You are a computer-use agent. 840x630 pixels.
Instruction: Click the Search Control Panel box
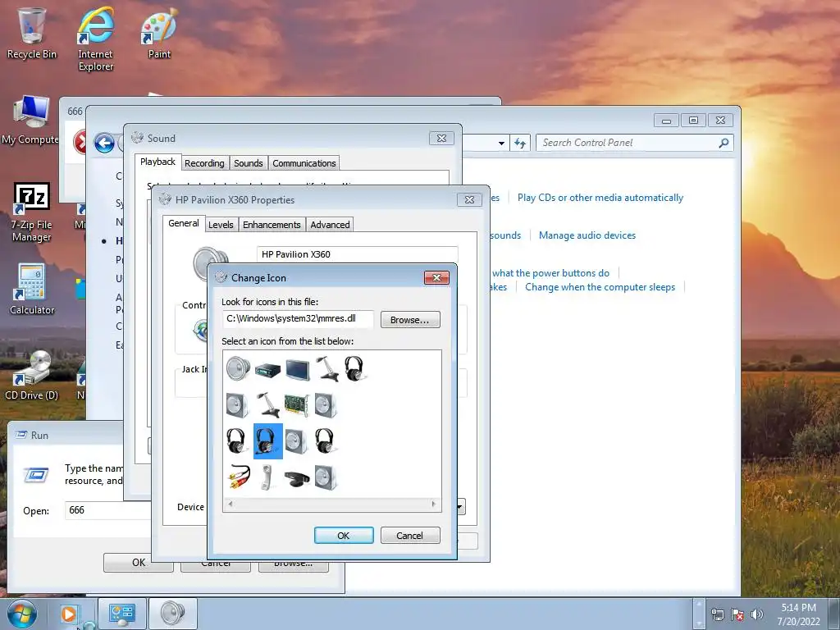(635, 143)
